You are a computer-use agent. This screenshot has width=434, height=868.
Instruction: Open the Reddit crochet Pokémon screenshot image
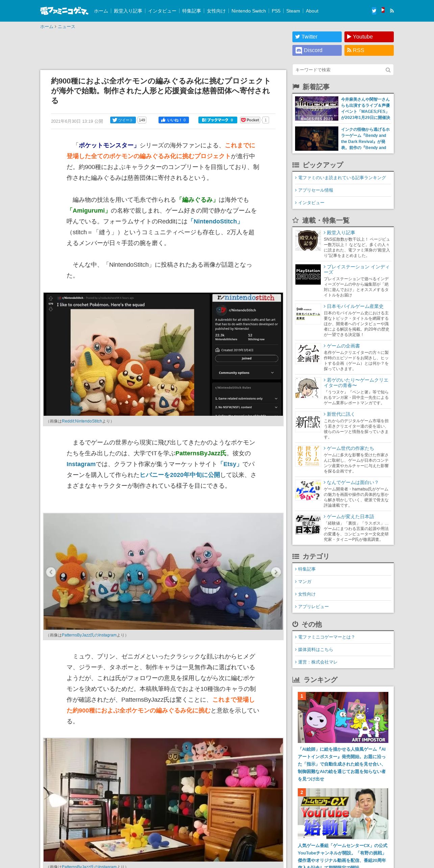click(x=163, y=354)
